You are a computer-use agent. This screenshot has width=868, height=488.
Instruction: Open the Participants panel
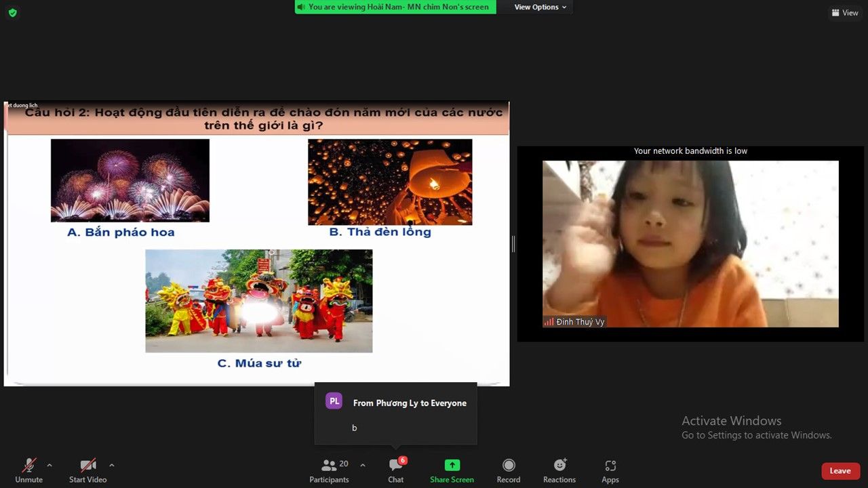pyautogui.click(x=330, y=470)
